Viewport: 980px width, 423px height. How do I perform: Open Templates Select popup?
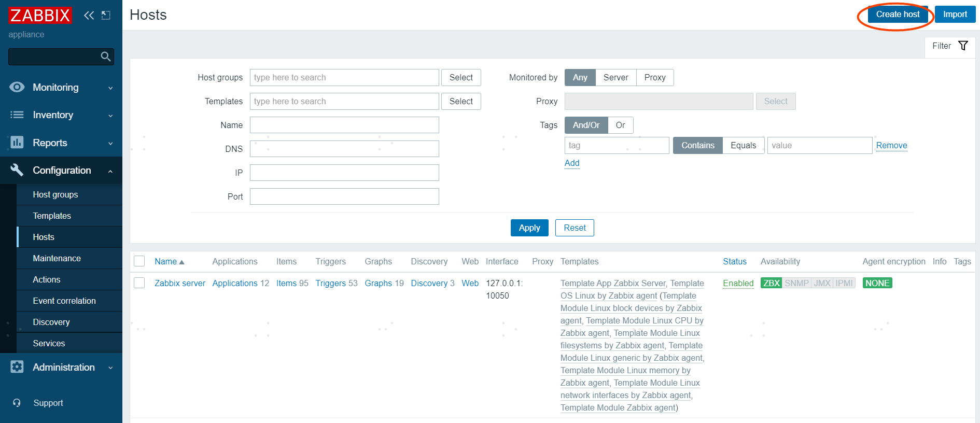[x=461, y=101]
